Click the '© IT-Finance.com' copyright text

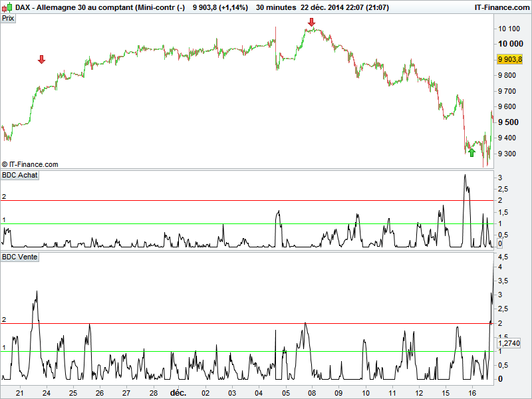tap(30, 164)
